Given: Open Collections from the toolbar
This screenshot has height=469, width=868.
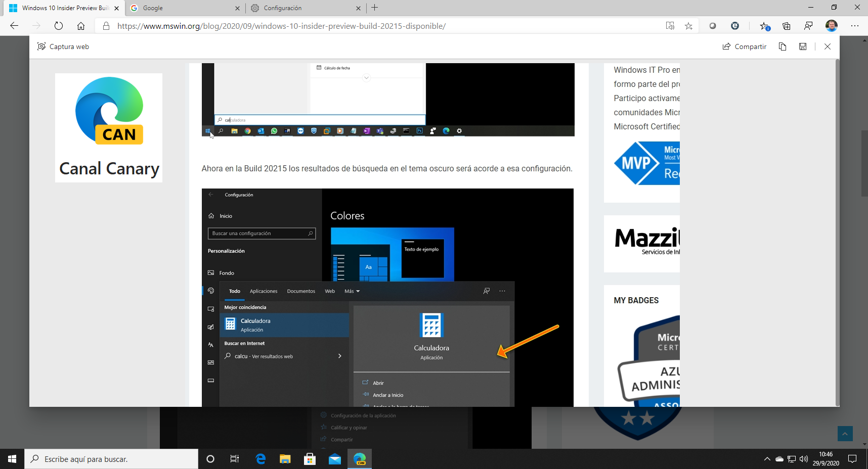Looking at the screenshot, I should pyautogui.click(x=787, y=26).
